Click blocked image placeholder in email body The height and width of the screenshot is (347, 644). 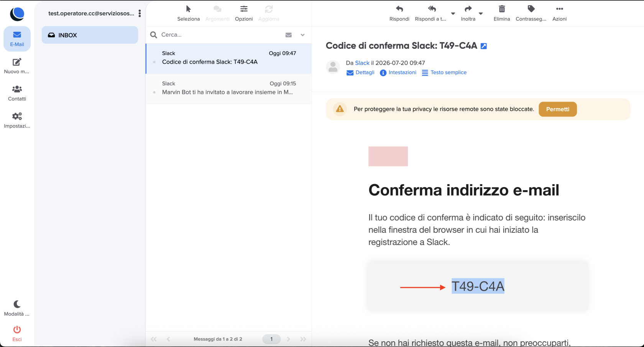pos(388,156)
